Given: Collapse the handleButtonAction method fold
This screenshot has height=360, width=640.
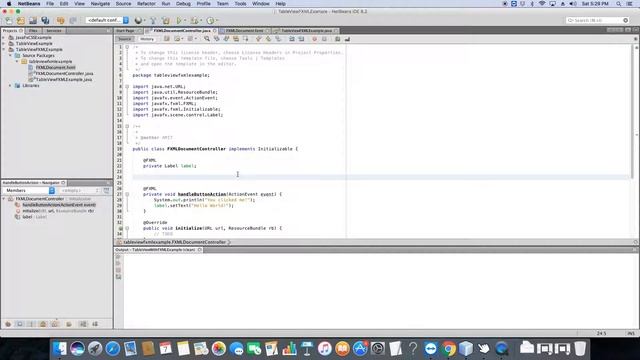Looking at the screenshot, I should point(127,194).
